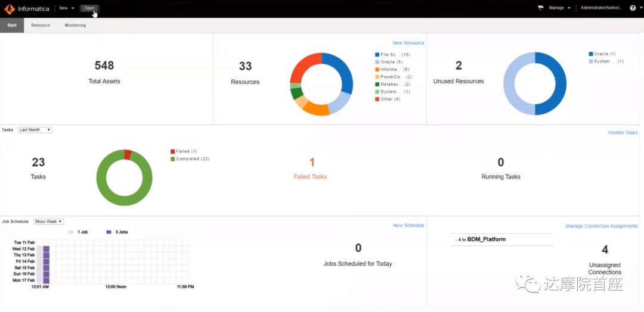644x312 pixels.
Task: Click the Wed 12 Feb purple schedule cell
Action: [46, 249]
